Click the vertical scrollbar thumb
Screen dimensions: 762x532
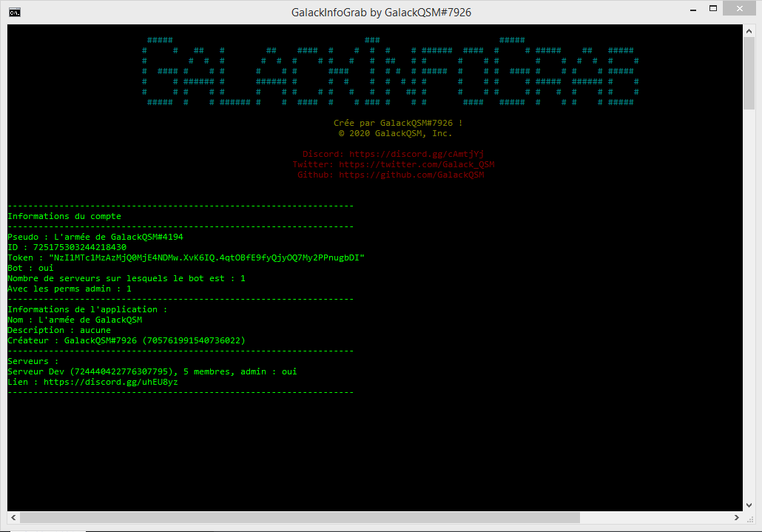tap(749, 73)
